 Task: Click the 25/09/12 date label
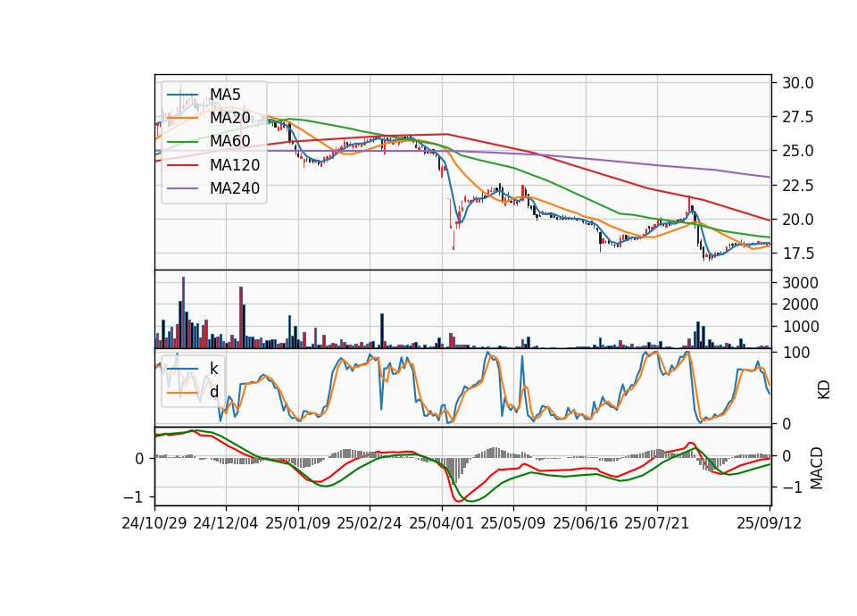pyautogui.click(x=770, y=523)
